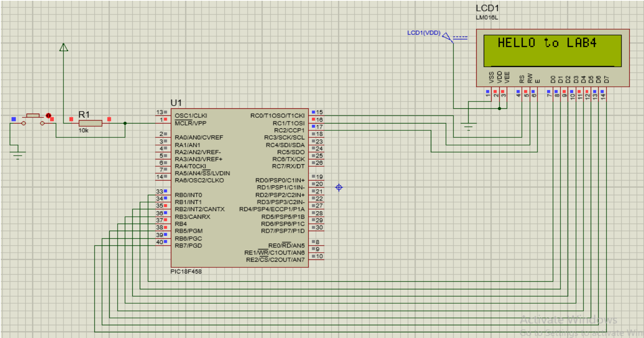Viewport: 644px width, 338px height.
Task: Click the RD3/PSP3/C2IN- pin label
Action: [281, 202]
